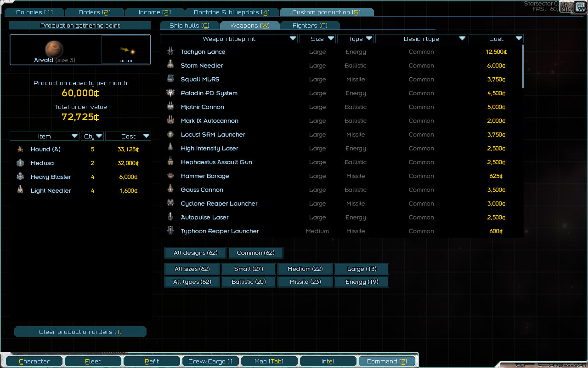The width and height of the screenshot is (588, 368).
Task: Click the Paladin PD System icon
Action: tap(170, 93)
